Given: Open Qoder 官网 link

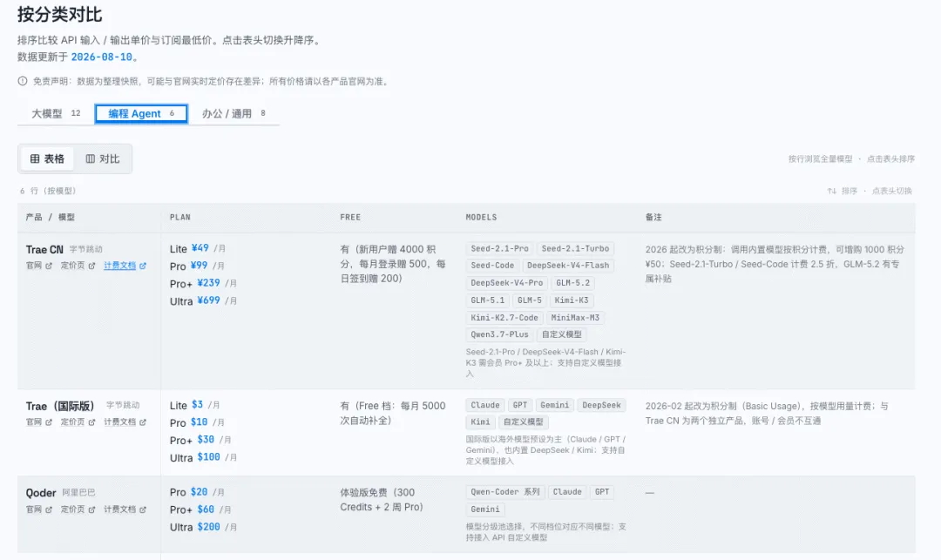Looking at the screenshot, I should pyautogui.click(x=39, y=509).
